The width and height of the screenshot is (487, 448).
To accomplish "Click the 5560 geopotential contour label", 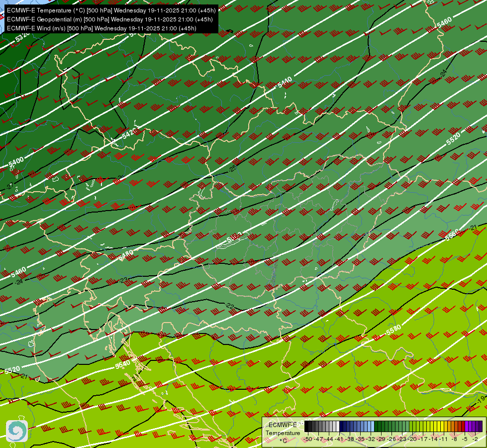I will click(x=452, y=235).
